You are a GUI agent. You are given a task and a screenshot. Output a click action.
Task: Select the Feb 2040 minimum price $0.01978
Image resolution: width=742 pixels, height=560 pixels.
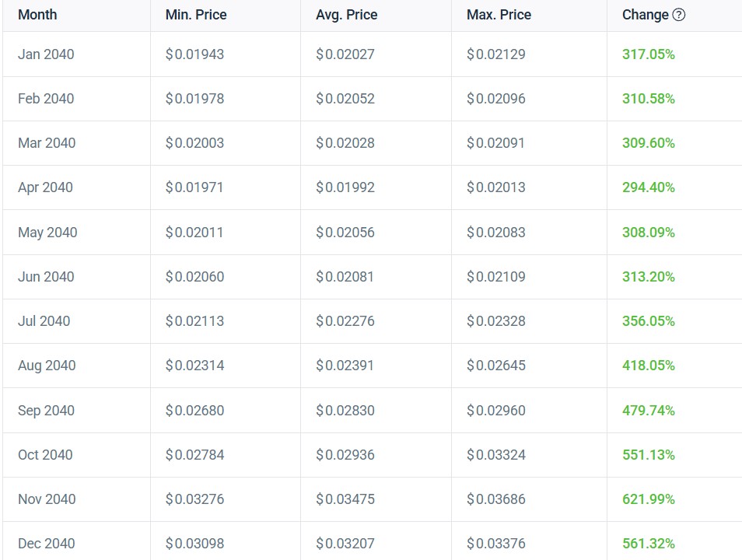[194, 99]
